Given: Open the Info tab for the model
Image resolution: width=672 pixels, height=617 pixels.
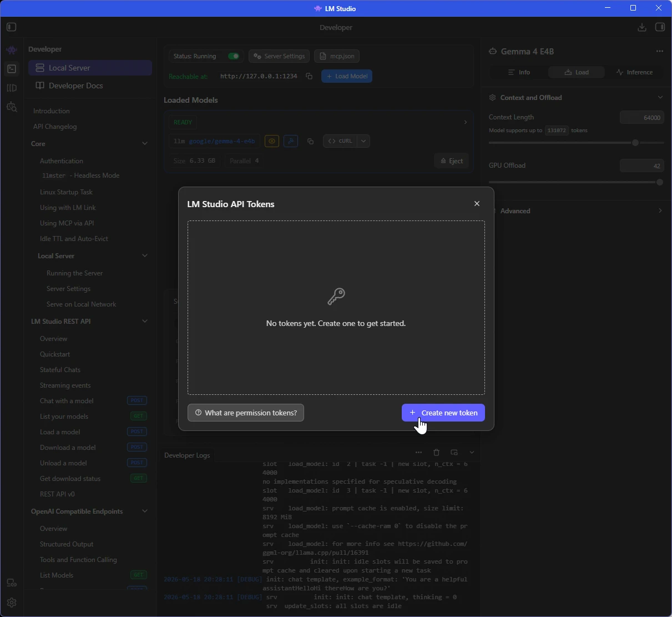Looking at the screenshot, I should tap(519, 72).
